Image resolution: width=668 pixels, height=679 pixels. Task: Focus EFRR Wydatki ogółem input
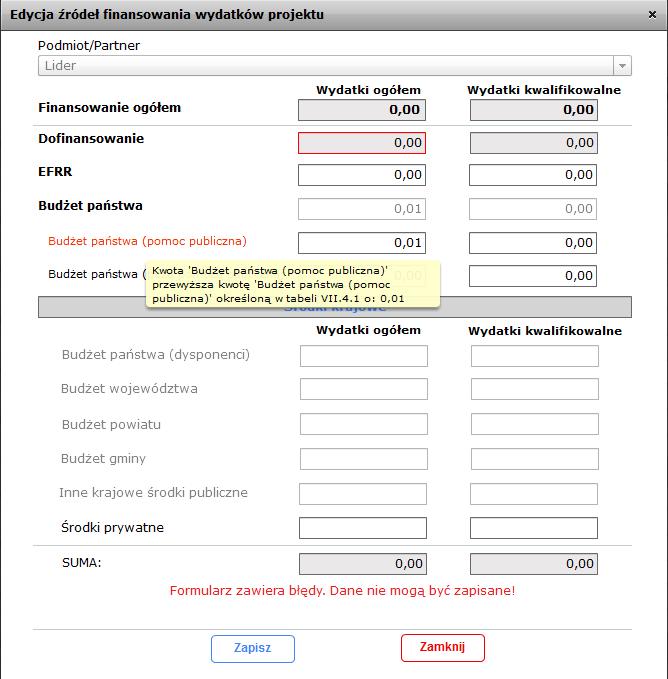click(362, 175)
